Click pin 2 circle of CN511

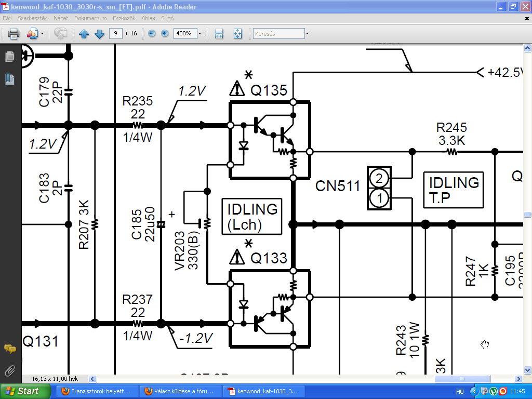click(379, 178)
